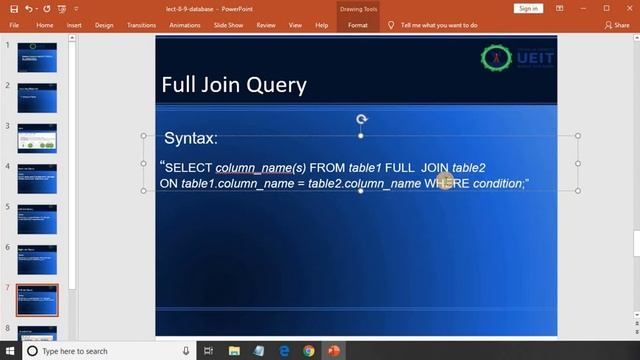
Task: Click the text table2.column_name
Action: [x=364, y=184]
